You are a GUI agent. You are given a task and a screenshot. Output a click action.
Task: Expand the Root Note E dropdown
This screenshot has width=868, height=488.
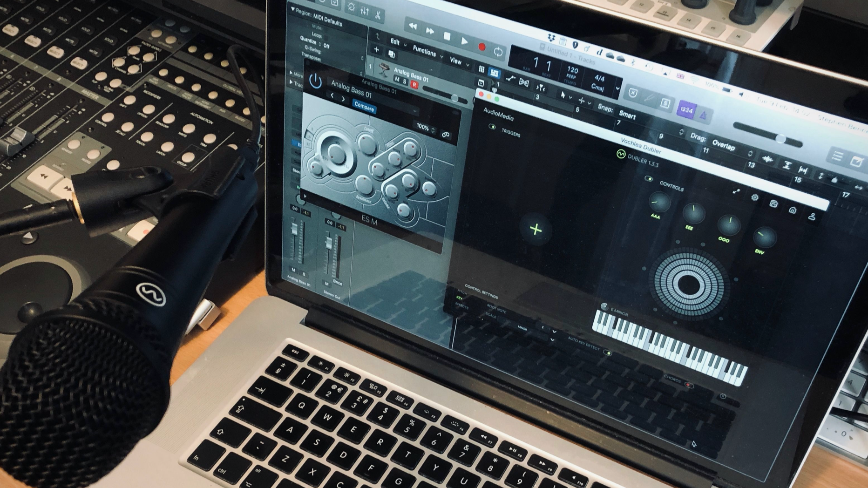coord(553,331)
